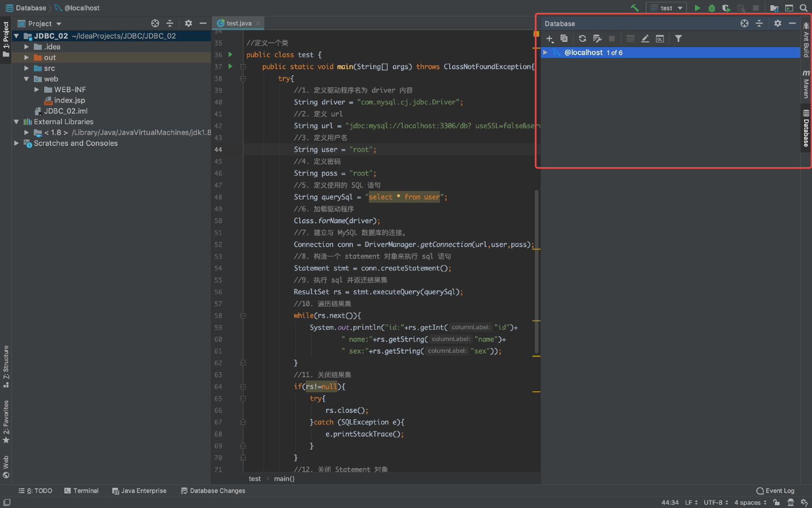
Task: Open the Event Log
Action: (x=775, y=491)
